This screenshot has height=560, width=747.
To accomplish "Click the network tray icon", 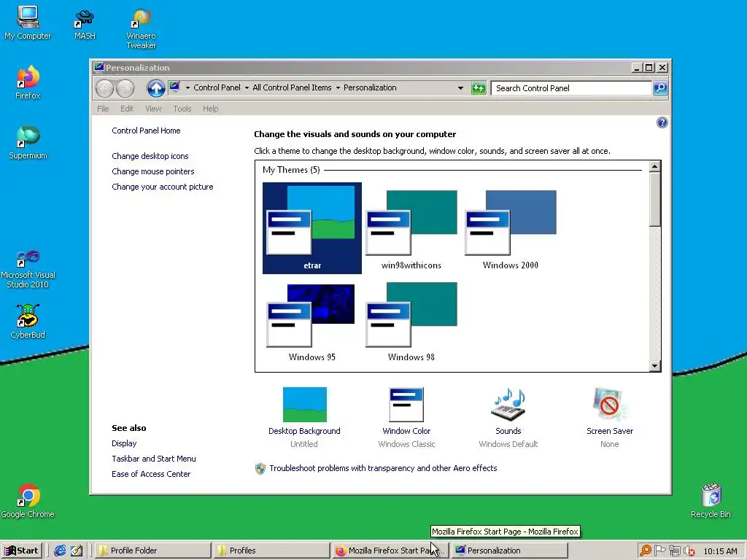I will 675,551.
